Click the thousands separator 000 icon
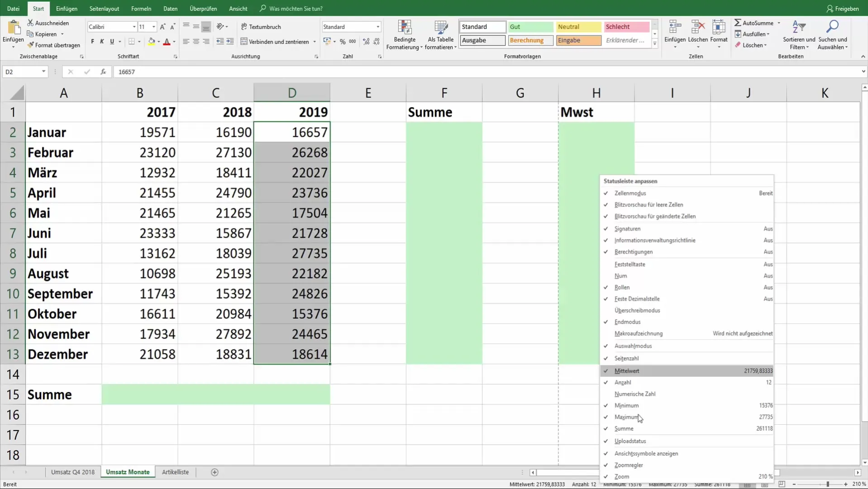The height and width of the screenshot is (489, 868). (353, 42)
